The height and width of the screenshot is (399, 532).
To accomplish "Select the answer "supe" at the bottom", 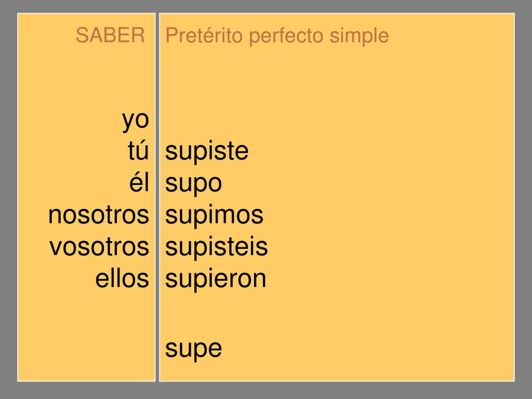I will [x=194, y=349].
